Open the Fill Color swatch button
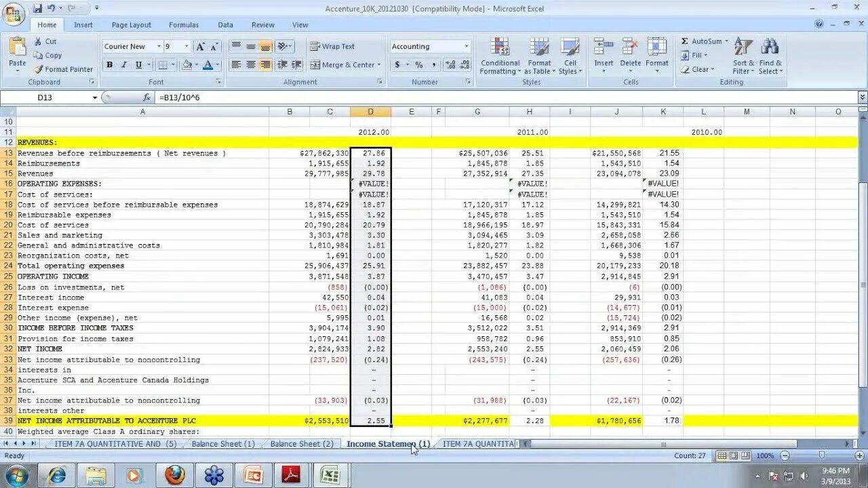This screenshot has height=488, width=868. [x=186, y=65]
